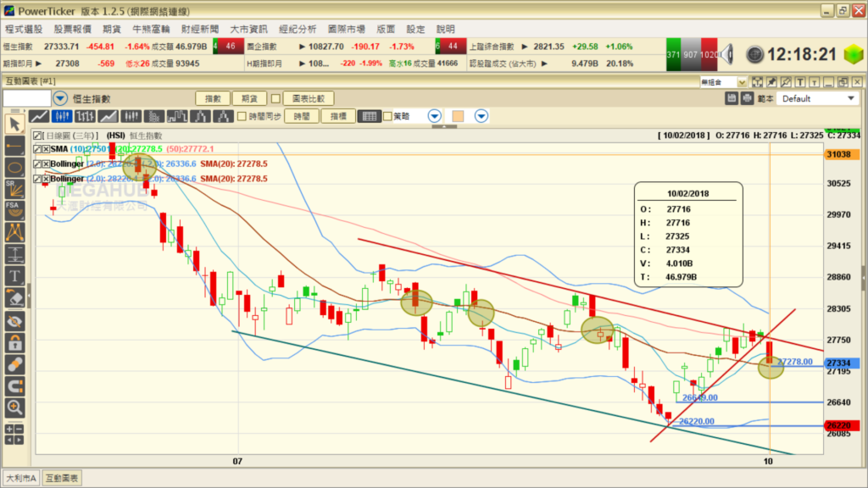
Task: Open the 範本 Default template dropdown
Action: tap(817, 98)
